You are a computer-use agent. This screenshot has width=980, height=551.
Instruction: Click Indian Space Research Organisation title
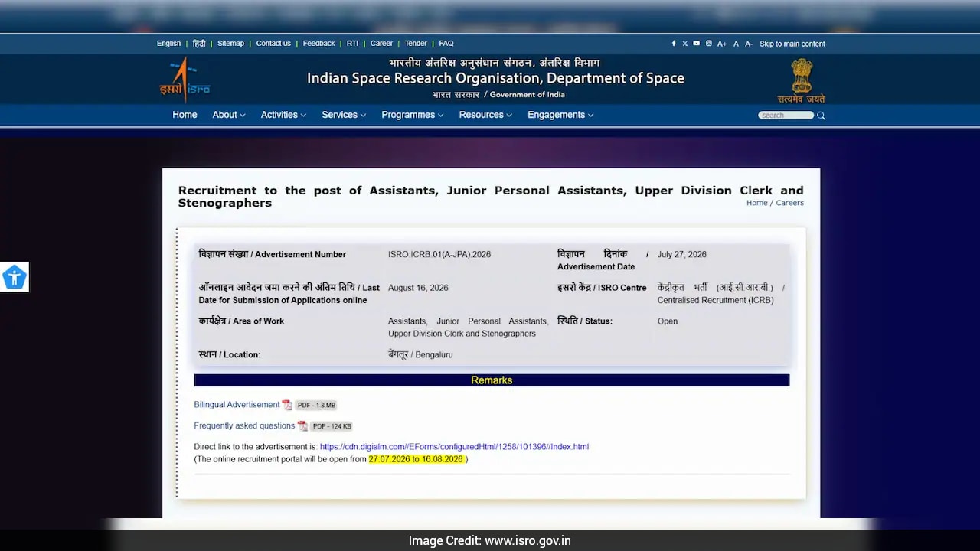coord(495,78)
